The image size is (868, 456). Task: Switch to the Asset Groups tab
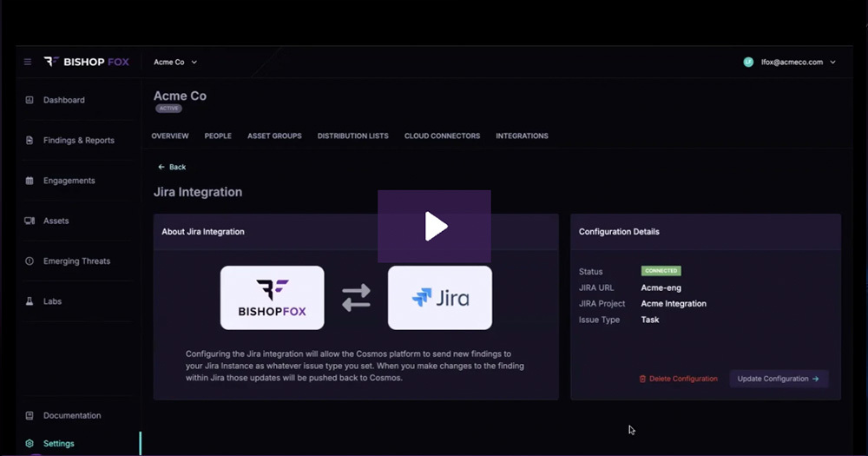tap(274, 135)
